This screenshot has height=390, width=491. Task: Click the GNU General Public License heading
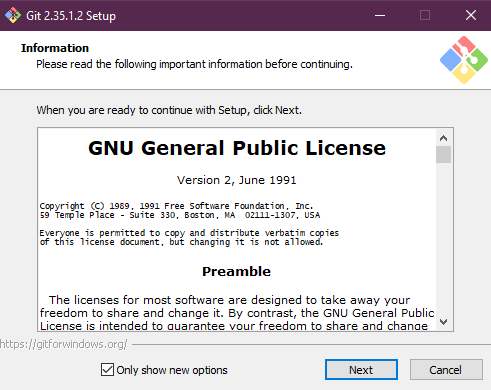237,148
